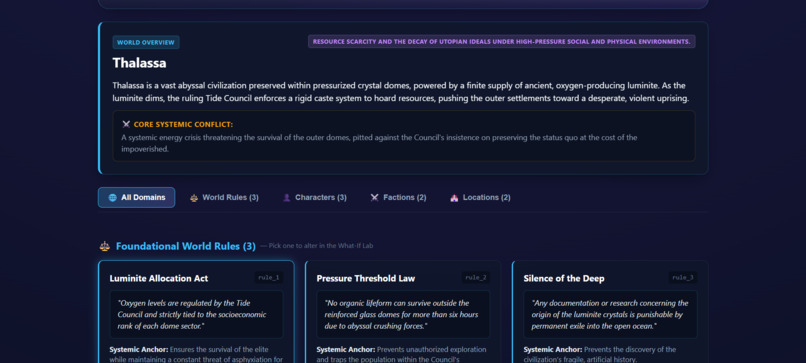This screenshot has width=806, height=363.
Task: Click the rule_3 identifier tag
Action: (683, 278)
